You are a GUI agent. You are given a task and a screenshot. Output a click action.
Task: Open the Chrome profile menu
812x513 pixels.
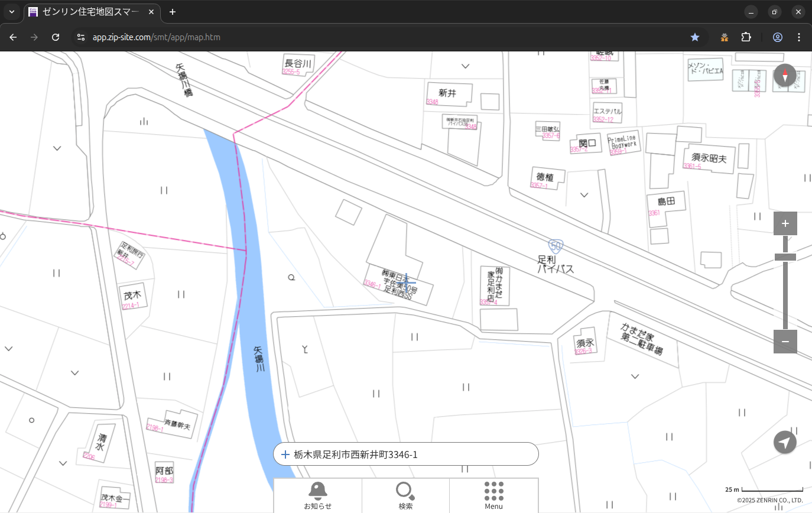[778, 37]
